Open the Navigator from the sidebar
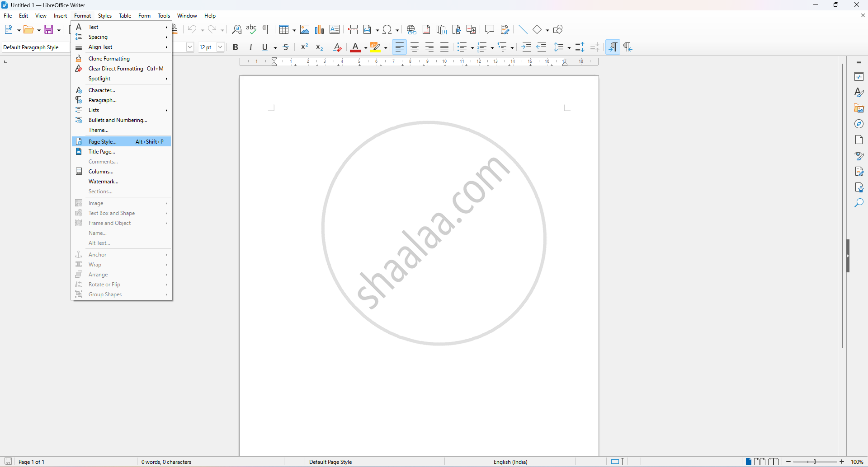Screen dimensions: 868x467 coord(859,124)
